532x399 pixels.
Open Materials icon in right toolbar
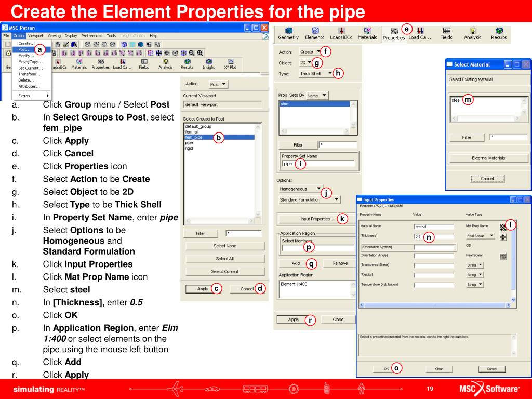tap(367, 34)
